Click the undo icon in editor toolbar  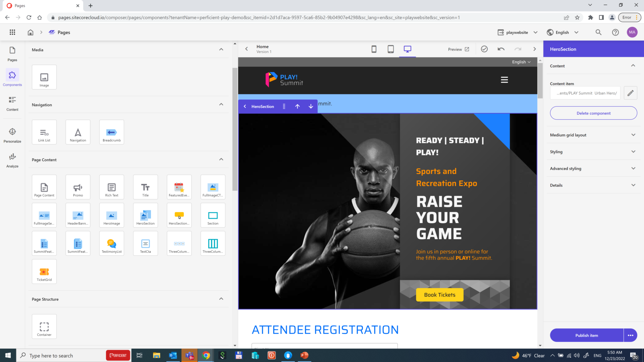coord(501,49)
